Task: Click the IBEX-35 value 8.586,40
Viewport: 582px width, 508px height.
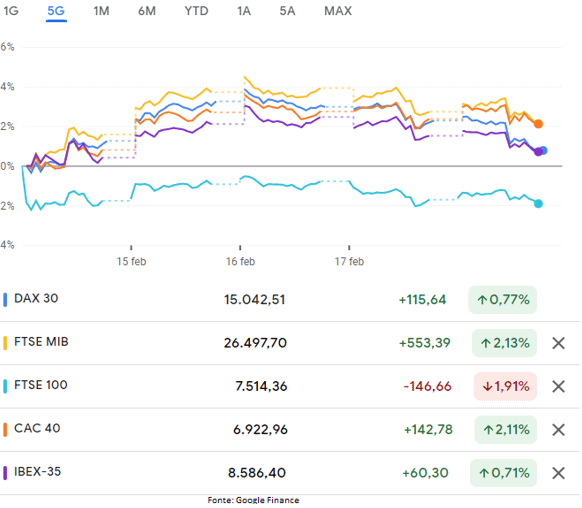Action: (x=257, y=473)
